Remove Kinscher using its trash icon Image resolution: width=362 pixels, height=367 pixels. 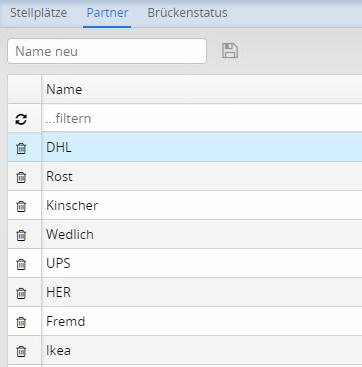coord(21,206)
